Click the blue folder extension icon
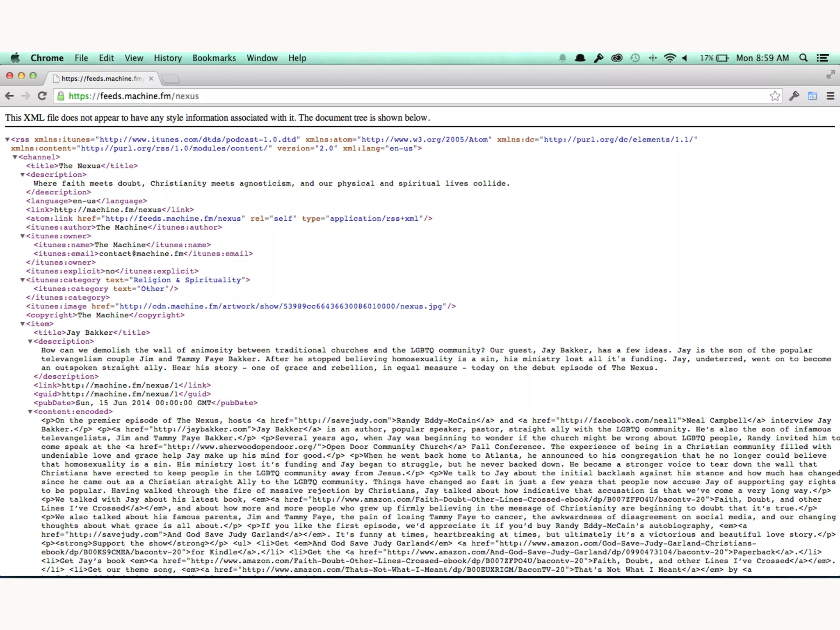Screen dimensions: 840x630 812,96
